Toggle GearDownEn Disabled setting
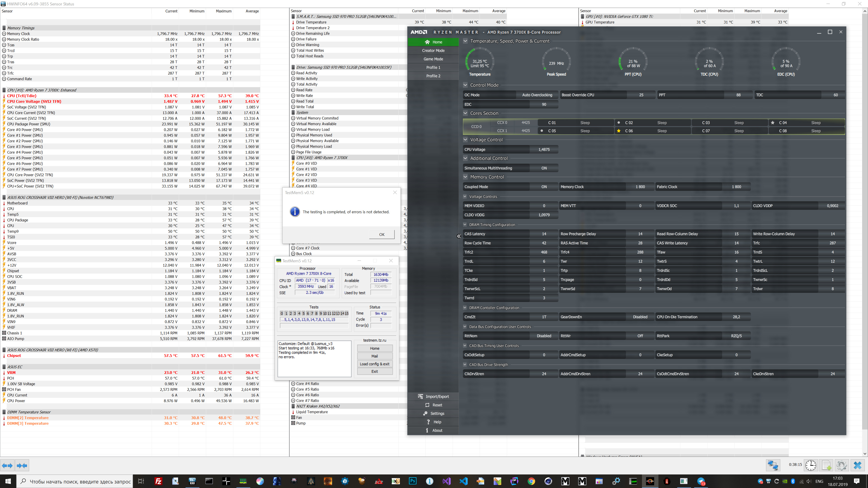 tap(640, 317)
